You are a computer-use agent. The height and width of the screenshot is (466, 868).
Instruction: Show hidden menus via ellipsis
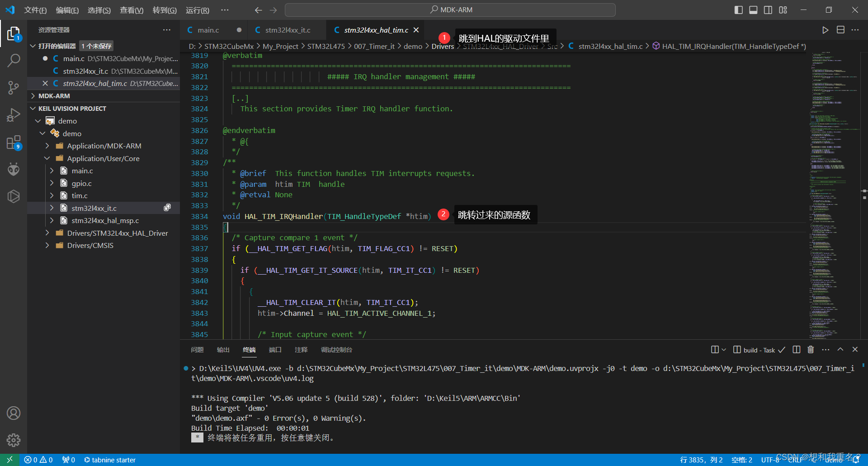(x=225, y=10)
